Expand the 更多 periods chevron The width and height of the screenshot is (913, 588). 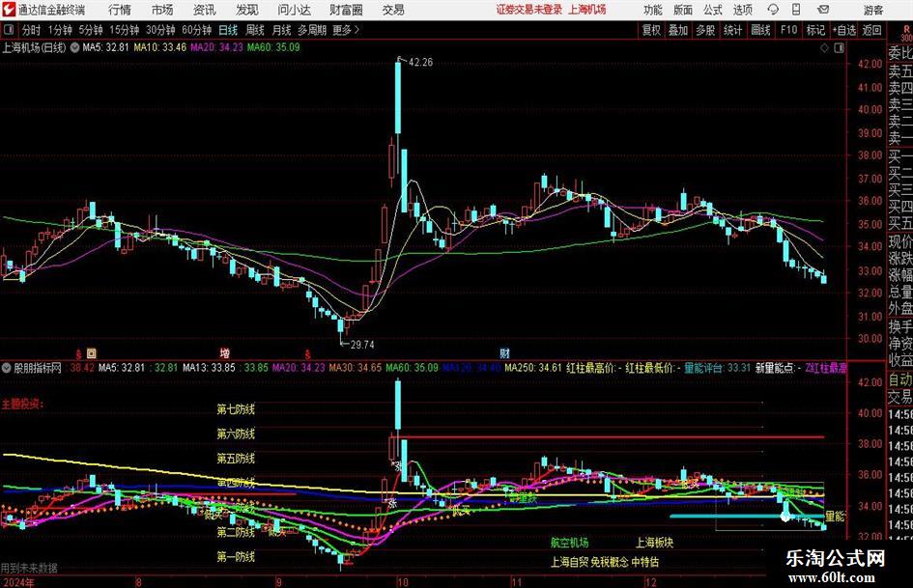(347, 30)
